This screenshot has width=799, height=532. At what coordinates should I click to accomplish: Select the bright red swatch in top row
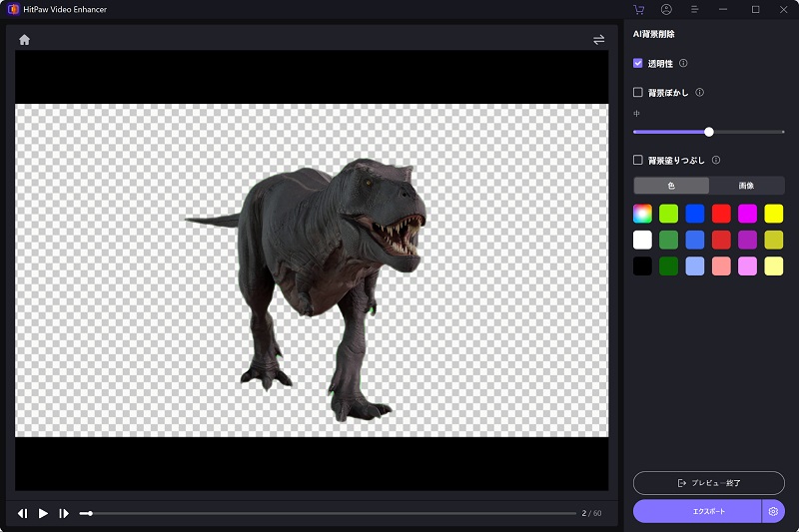721,214
